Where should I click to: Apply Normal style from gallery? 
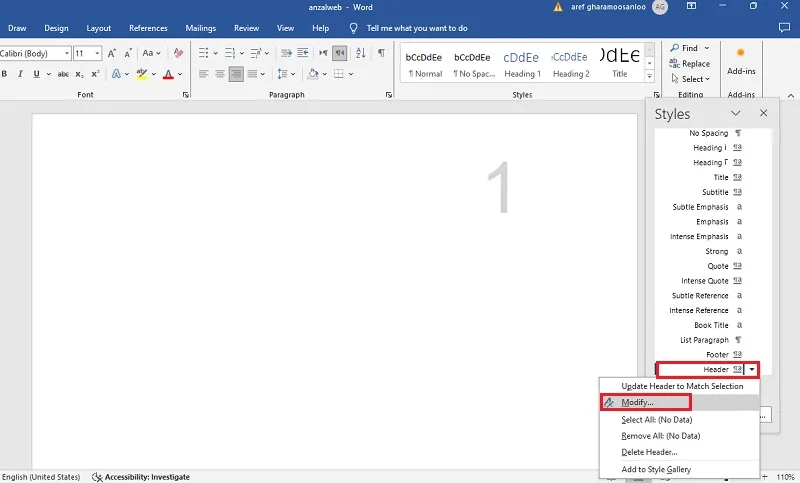click(x=424, y=63)
